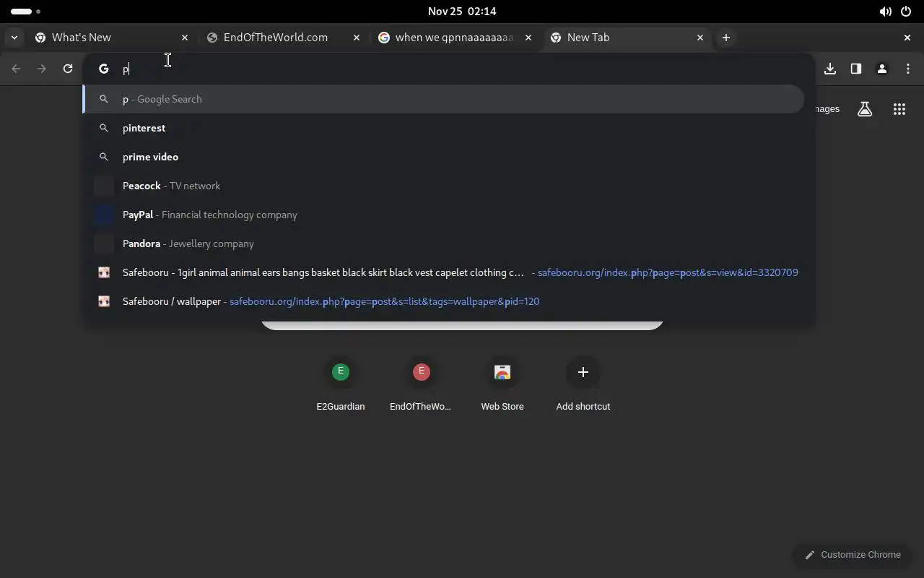Reload the current page
The width and height of the screenshot is (924, 578).
pos(68,69)
